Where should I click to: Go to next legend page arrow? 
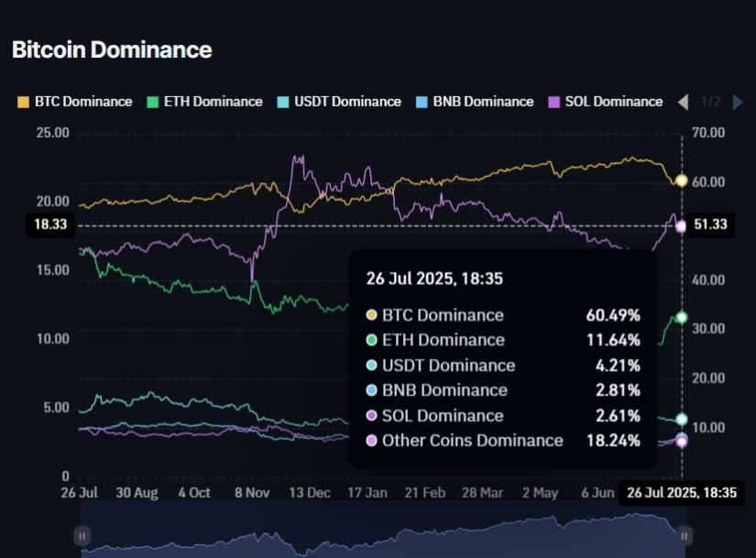pos(737,103)
